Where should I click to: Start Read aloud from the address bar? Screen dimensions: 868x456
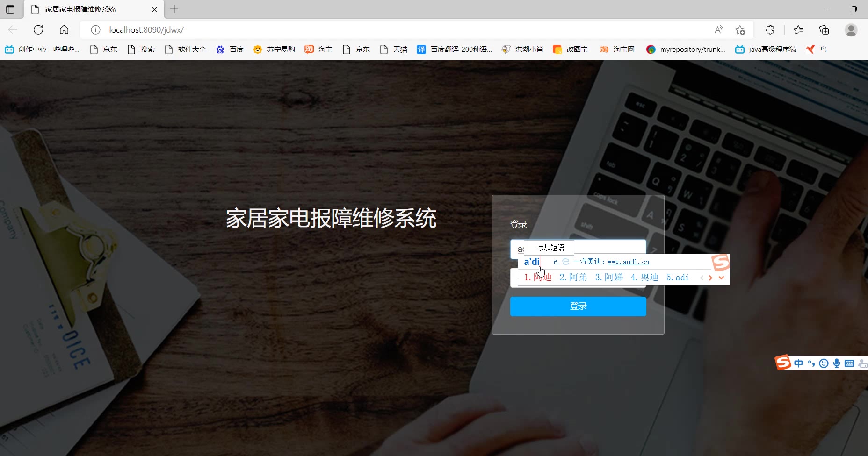tap(719, 30)
